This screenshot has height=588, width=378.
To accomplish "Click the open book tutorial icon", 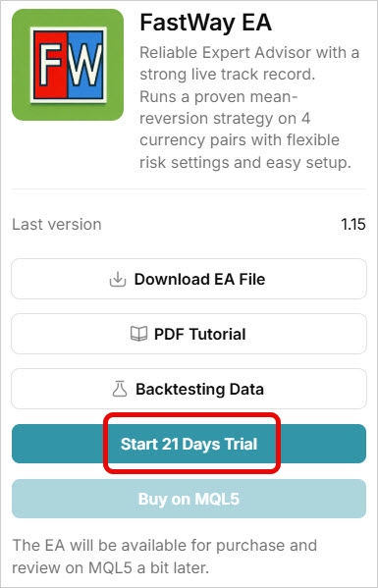I will 138,334.
